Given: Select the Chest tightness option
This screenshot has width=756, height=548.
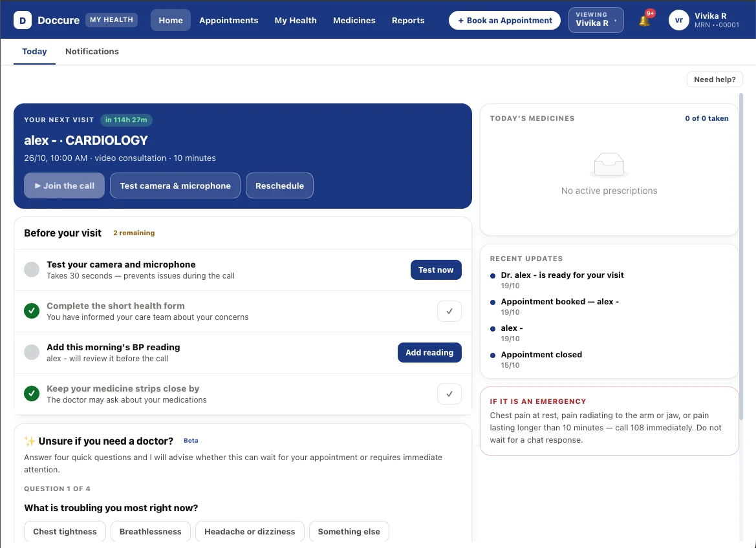Looking at the screenshot, I should (x=65, y=532).
